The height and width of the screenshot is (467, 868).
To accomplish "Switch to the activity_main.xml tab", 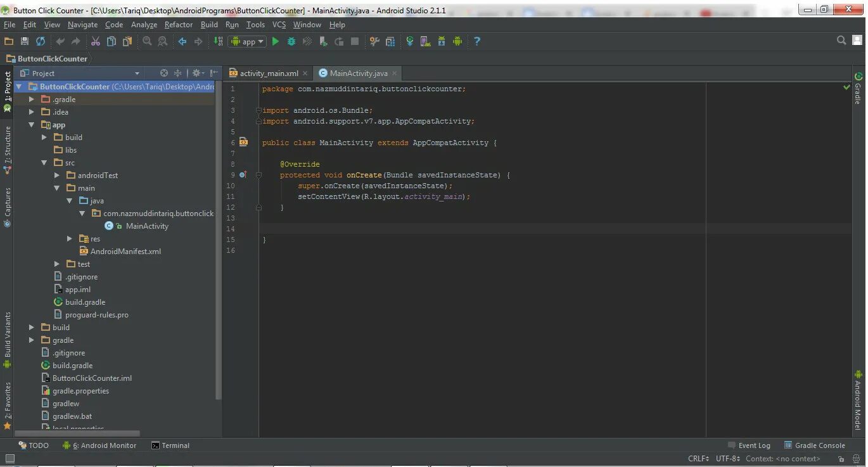I will pos(269,74).
